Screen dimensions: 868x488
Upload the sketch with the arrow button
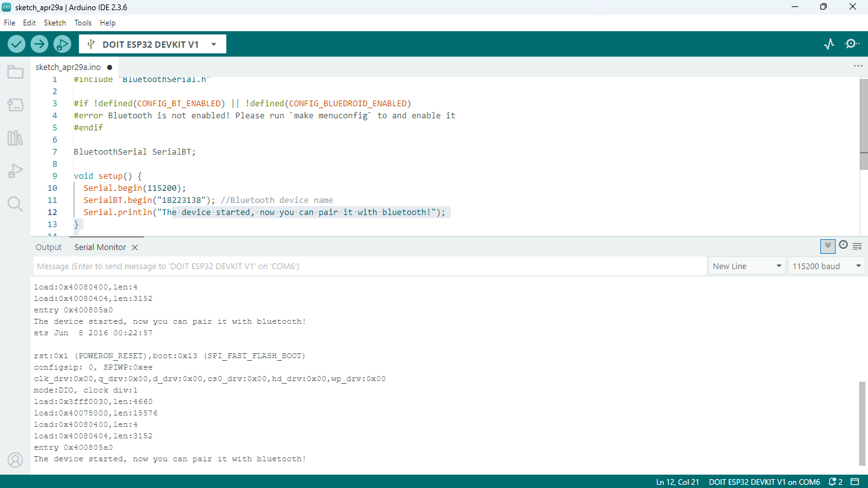click(39, 44)
